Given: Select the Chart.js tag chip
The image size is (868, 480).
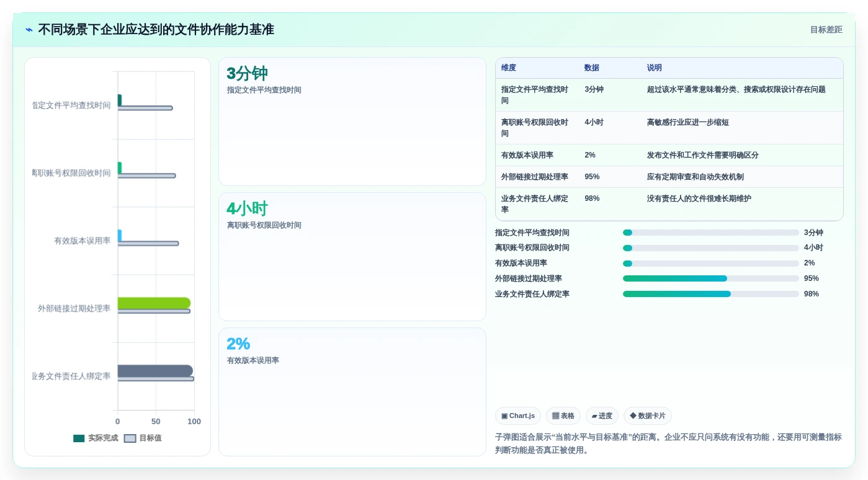Looking at the screenshot, I should [x=518, y=416].
